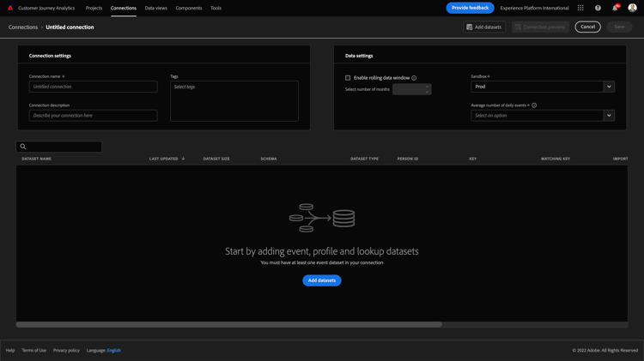This screenshot has height=361, width=644.
Task: Change language via English link
Action: (x=113, y=351)
